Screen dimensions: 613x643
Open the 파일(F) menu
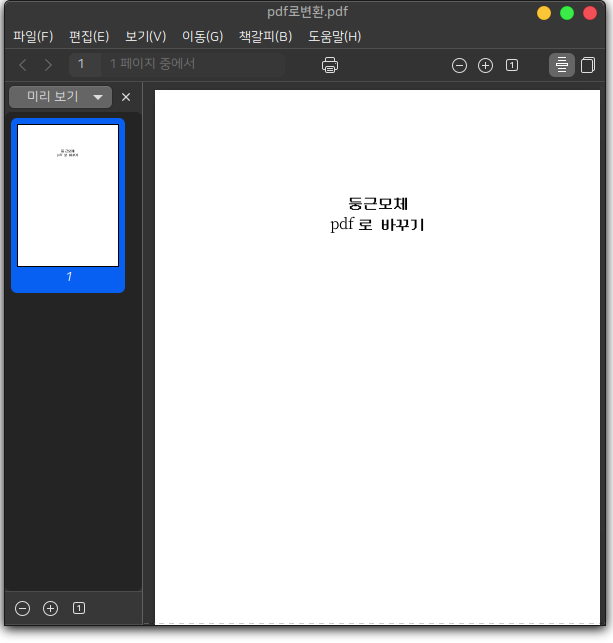(33, 37)
